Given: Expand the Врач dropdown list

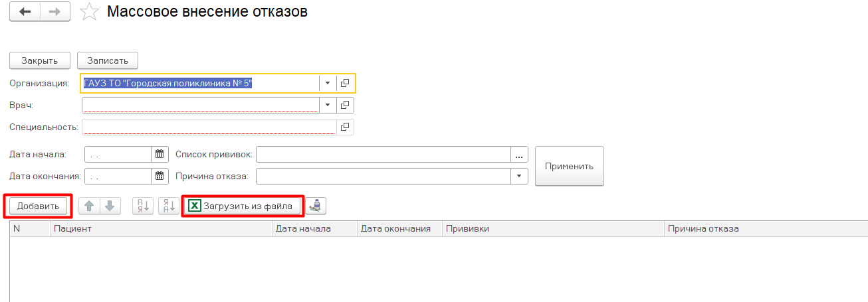Looking at the screenshot, I should (x=328, y=106).
